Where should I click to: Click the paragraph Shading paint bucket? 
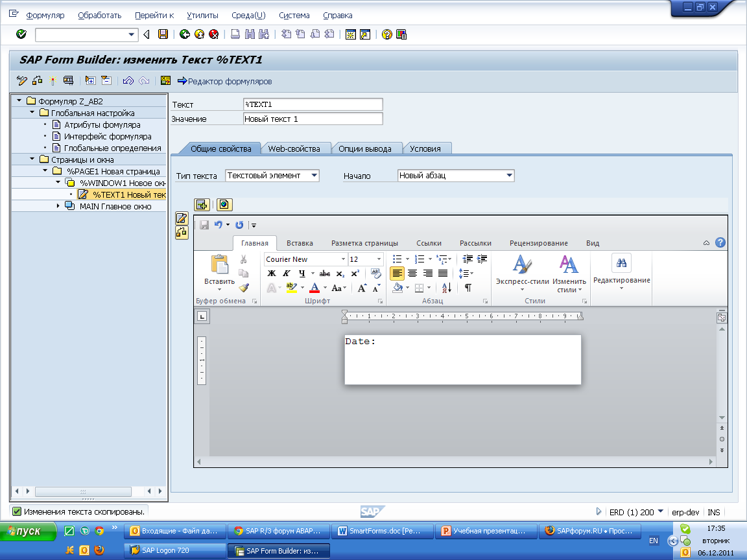pyautogui.click(x=397, y=288)
